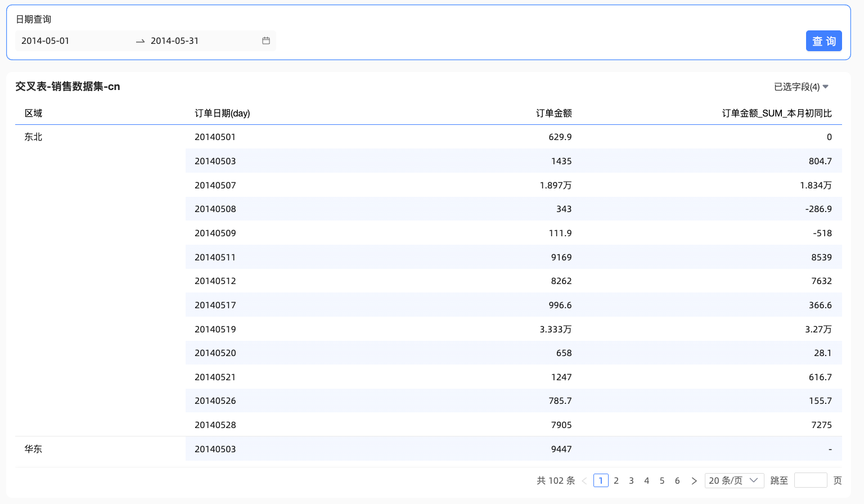The height and width of the screenshot is (504, 864).
Task: Click order amount 1247
Action: point(561,377)
